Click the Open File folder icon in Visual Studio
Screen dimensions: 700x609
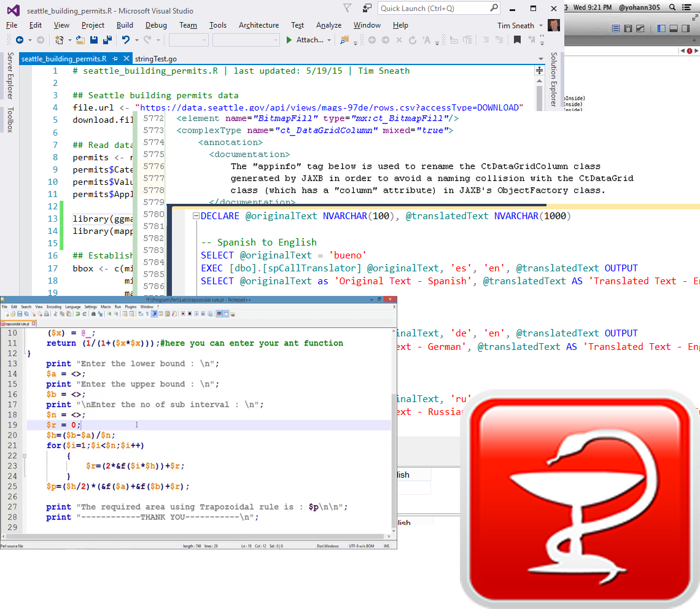(80, 40)
